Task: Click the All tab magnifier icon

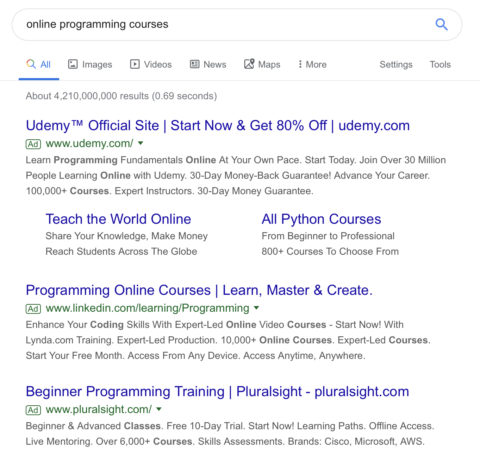Action: click(x=31, y=64)
